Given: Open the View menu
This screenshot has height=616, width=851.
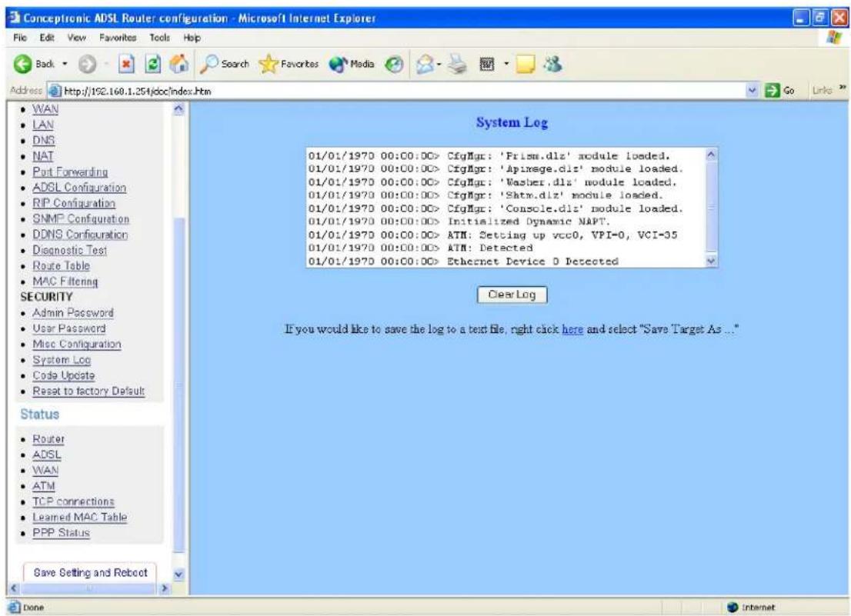Looking at the screenshot, I should 76,38.
